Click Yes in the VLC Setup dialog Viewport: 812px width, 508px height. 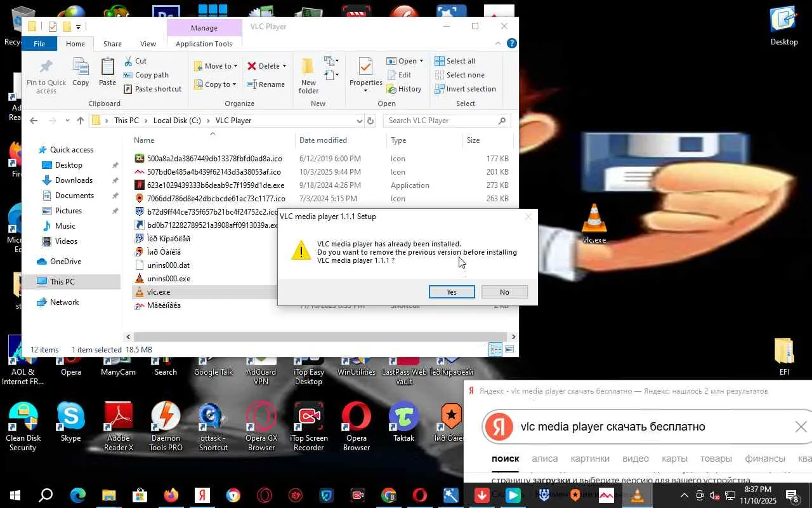tap(452, 292)
